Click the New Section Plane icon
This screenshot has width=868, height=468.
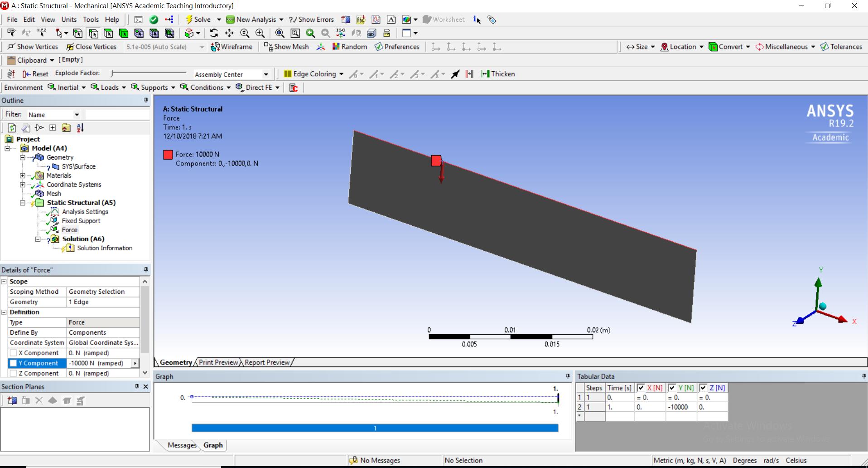click(x=12, y=400)
